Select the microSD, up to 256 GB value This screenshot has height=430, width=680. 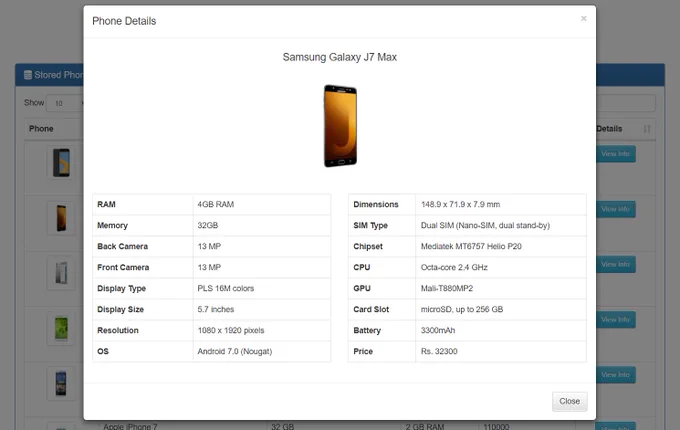pyautogui.click(x=462, y=309)
